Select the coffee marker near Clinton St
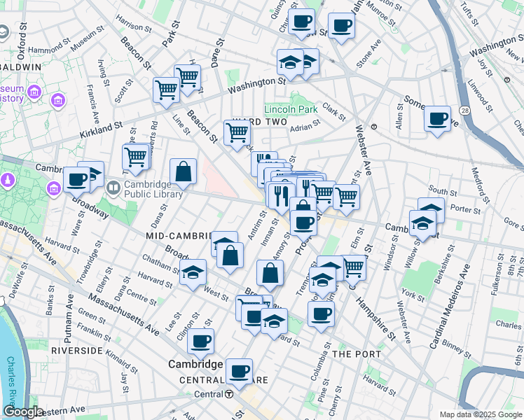Screen dimensions: 524x420 coord(200,342)
